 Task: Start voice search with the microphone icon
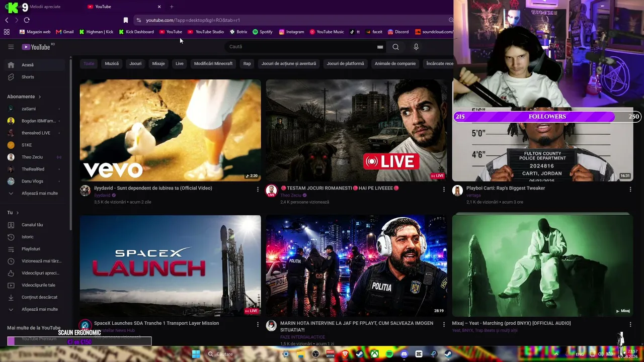click(416, 47)
